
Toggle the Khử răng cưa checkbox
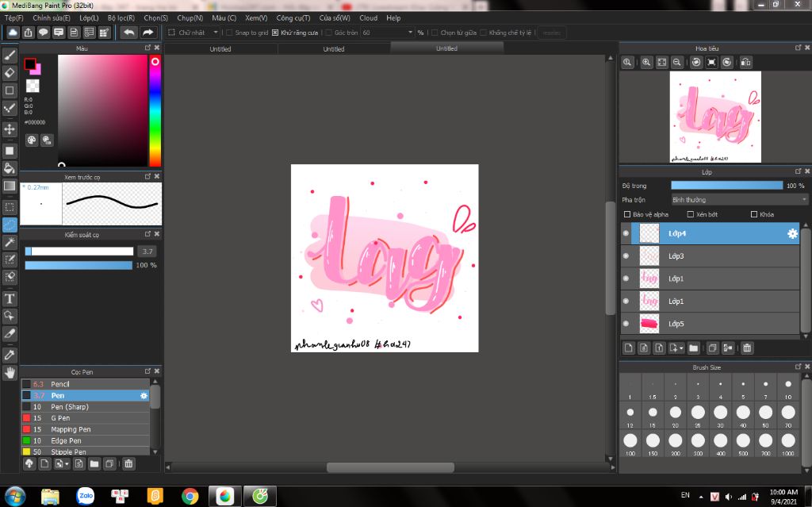[275, 33]
